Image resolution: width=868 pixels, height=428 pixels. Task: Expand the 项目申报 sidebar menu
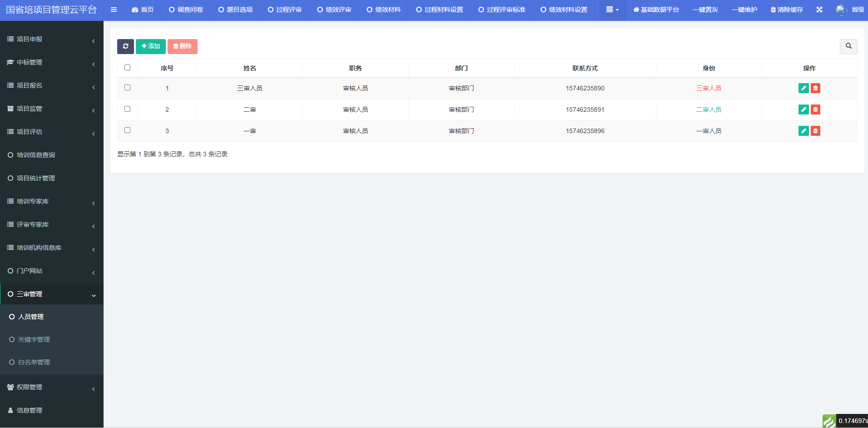[x=51, y=40]
